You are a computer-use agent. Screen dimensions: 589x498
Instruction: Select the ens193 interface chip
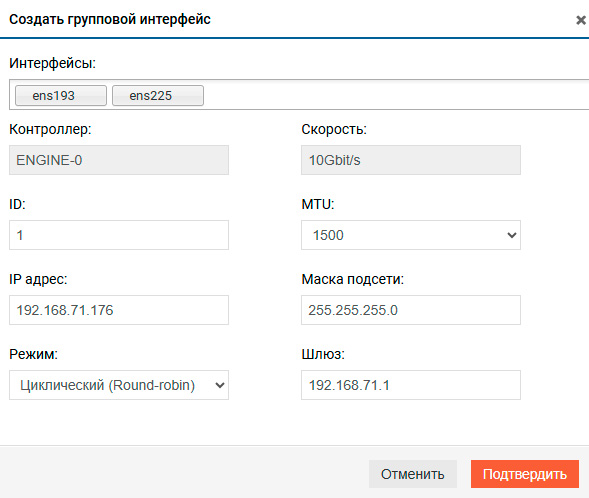tap(61, 95)
